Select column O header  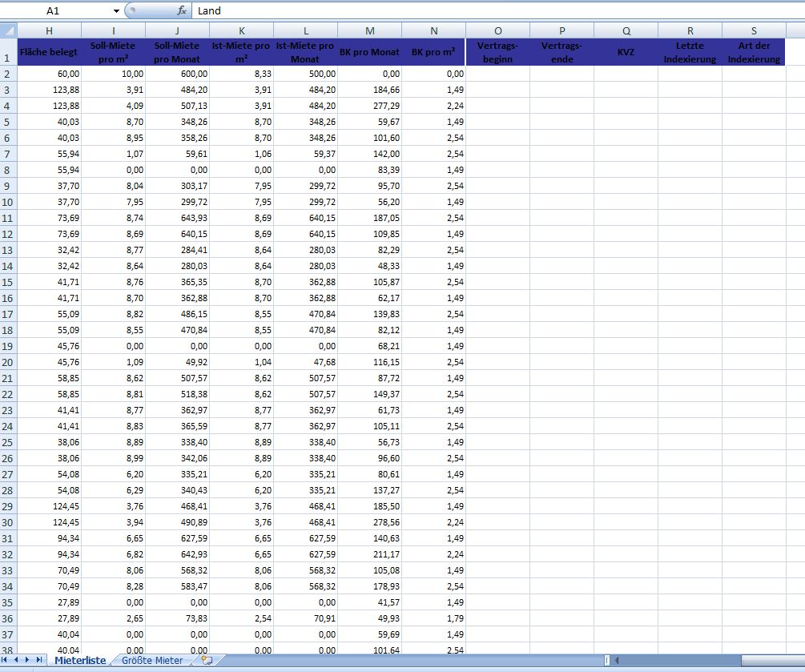(498, 30)
